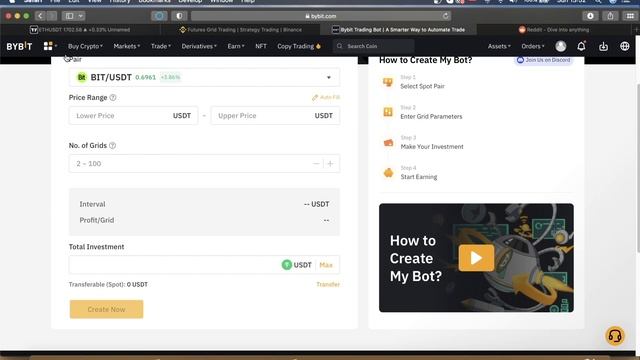
Task: Click the Create Now button
Action: (107, 309)
